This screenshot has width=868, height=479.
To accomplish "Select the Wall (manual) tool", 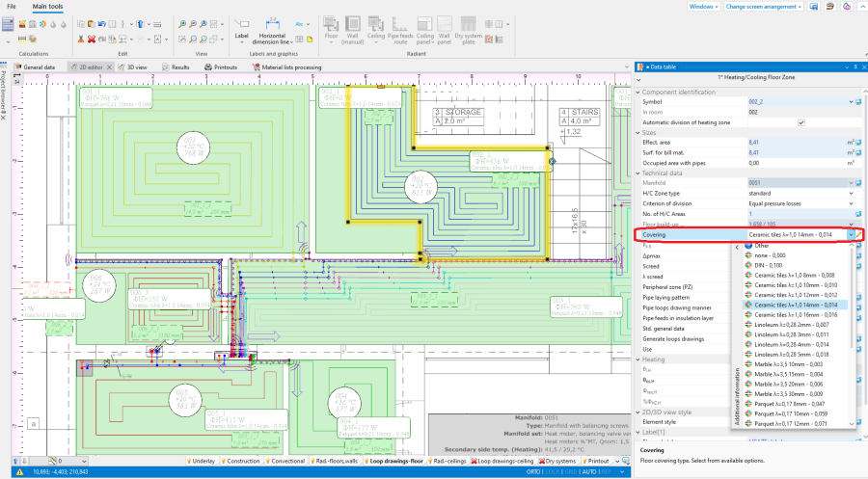I will 352,31.
